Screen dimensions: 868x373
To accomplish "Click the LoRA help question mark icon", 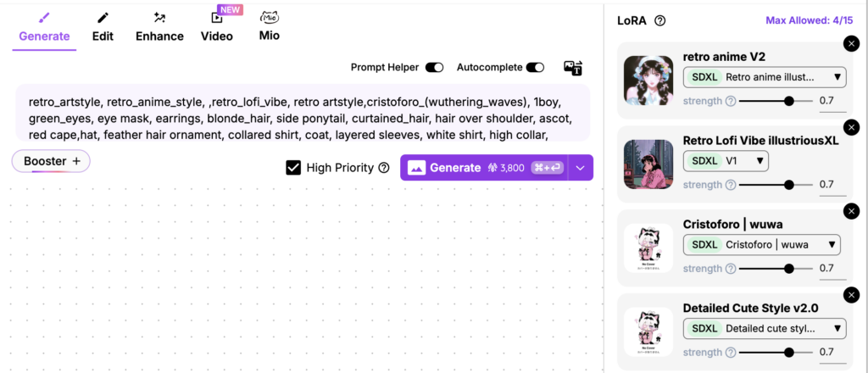I will tap(659, 21).
